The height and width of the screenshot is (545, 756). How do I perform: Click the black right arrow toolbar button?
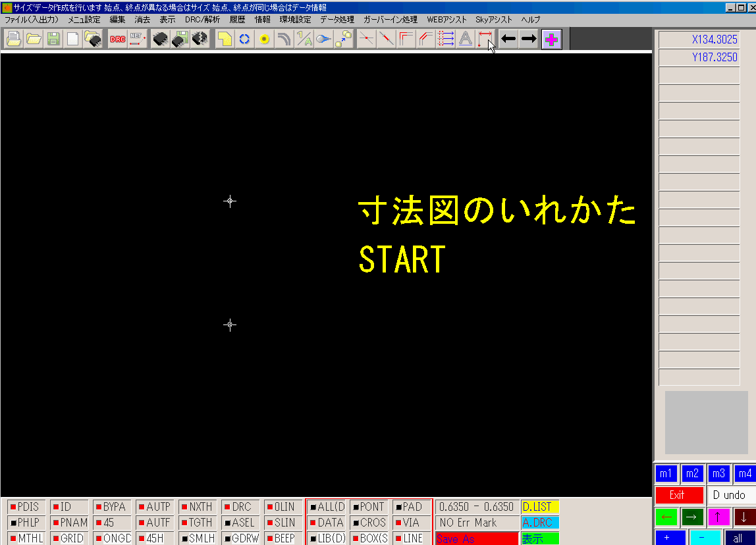(528, 39)
